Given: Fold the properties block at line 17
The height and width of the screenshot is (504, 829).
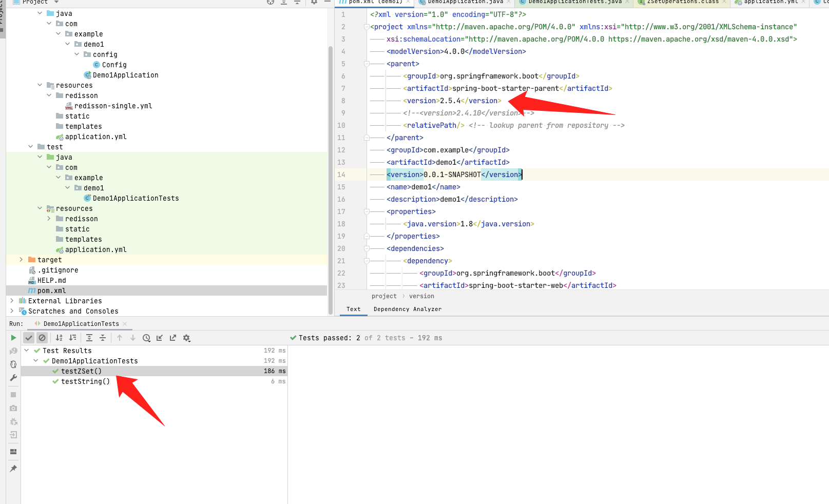Looking at the screenshot, I should (367, 211).
